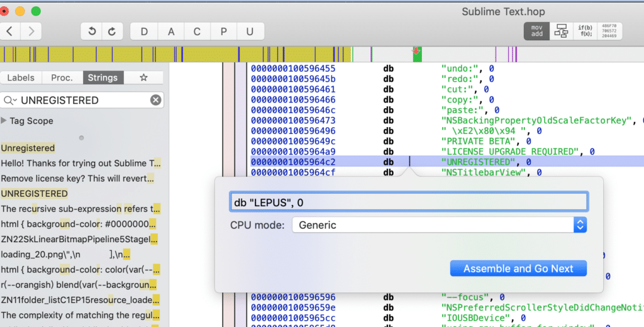Switch to hexadecimal view mode
This screenshot has height=327, width=644.
coord(609,31)
